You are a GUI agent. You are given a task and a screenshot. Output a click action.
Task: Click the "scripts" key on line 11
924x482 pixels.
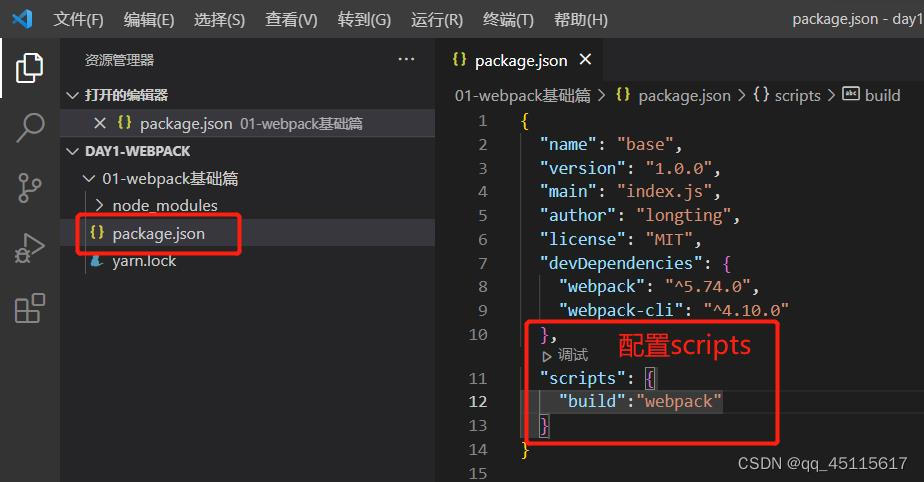click(582, 378)
